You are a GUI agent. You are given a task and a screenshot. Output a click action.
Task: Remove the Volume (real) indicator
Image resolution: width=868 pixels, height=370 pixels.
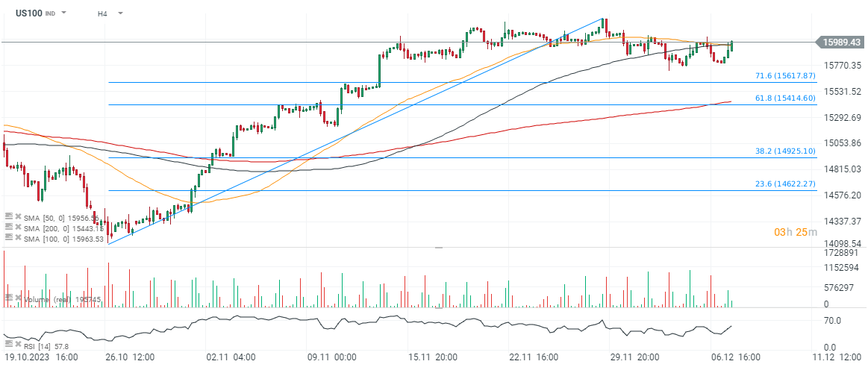click(17, 298)
